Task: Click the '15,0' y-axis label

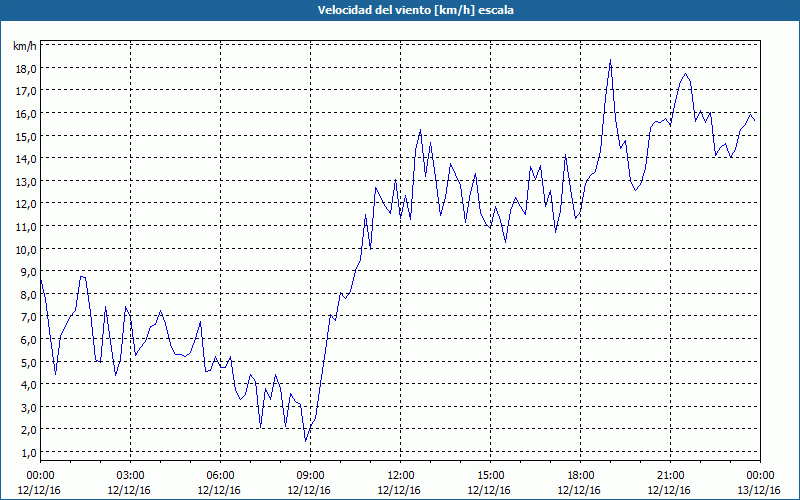Action: coord(27,136)
